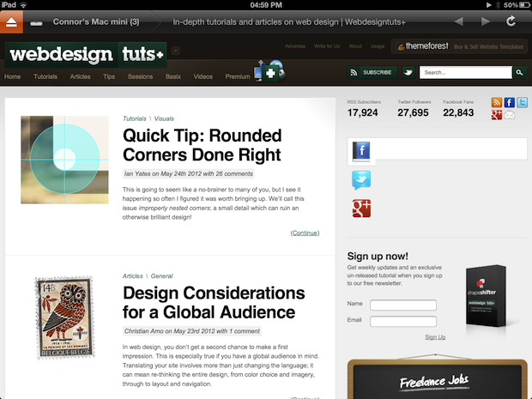Click the iPad battery 50% indicator
Viewport: 532px width, 399px height.
click(x=517, y=5)
